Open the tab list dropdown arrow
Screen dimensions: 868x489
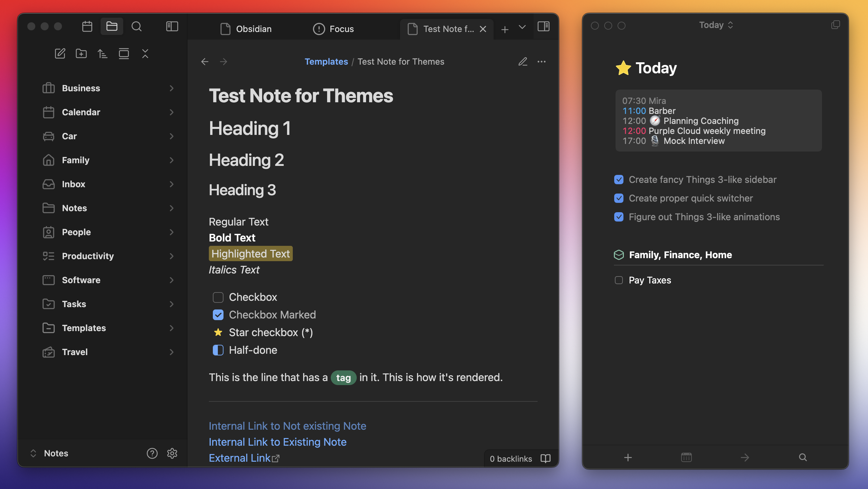(522, 27)
